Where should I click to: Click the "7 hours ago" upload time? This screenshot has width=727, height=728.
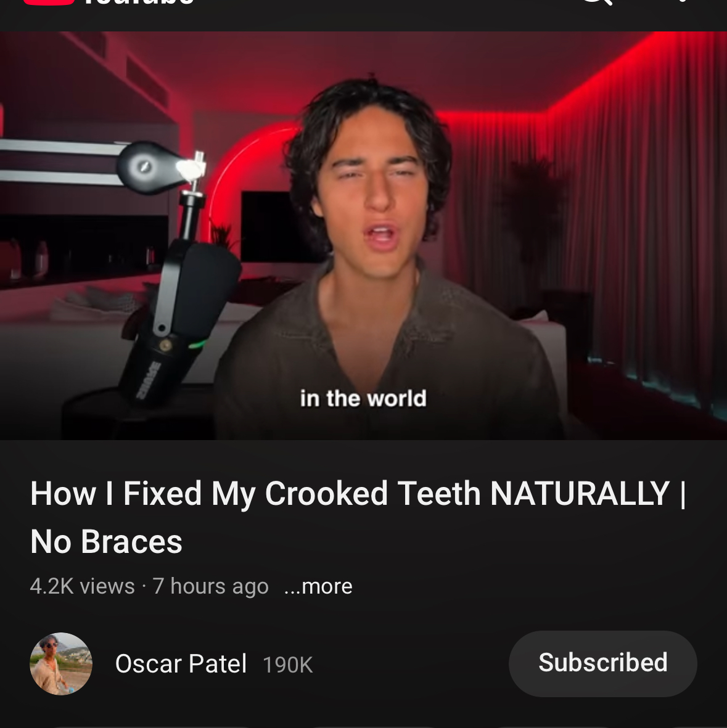(210, 586)
